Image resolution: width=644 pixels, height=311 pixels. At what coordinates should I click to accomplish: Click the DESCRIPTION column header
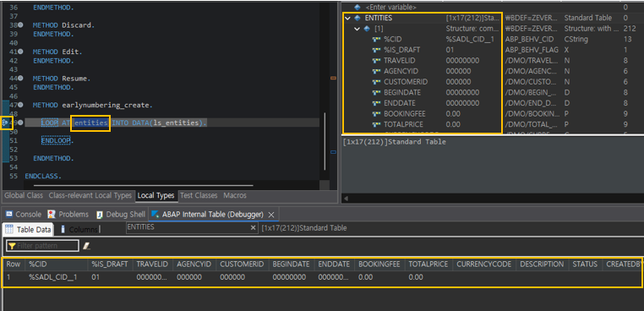(x=542, y=265)
